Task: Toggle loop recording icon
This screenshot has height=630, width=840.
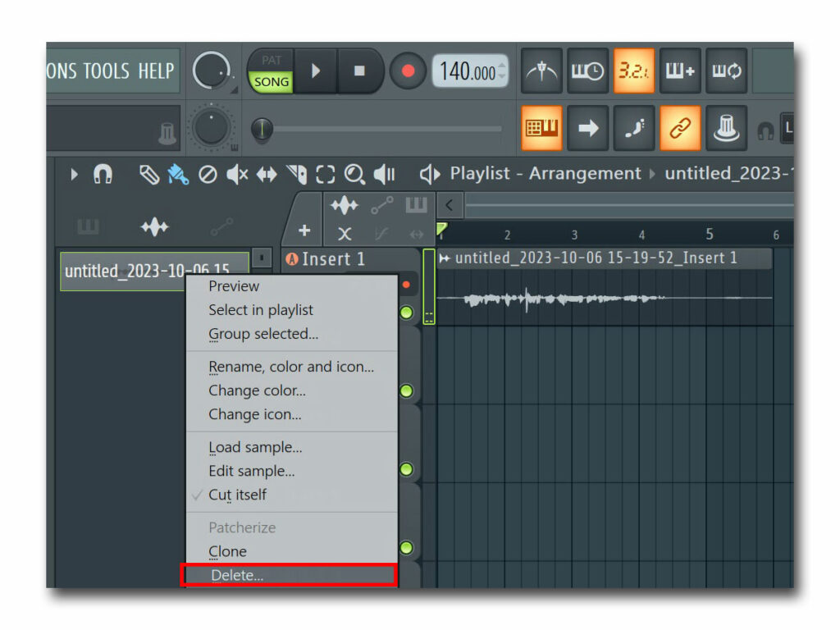Action: (726, 71)
